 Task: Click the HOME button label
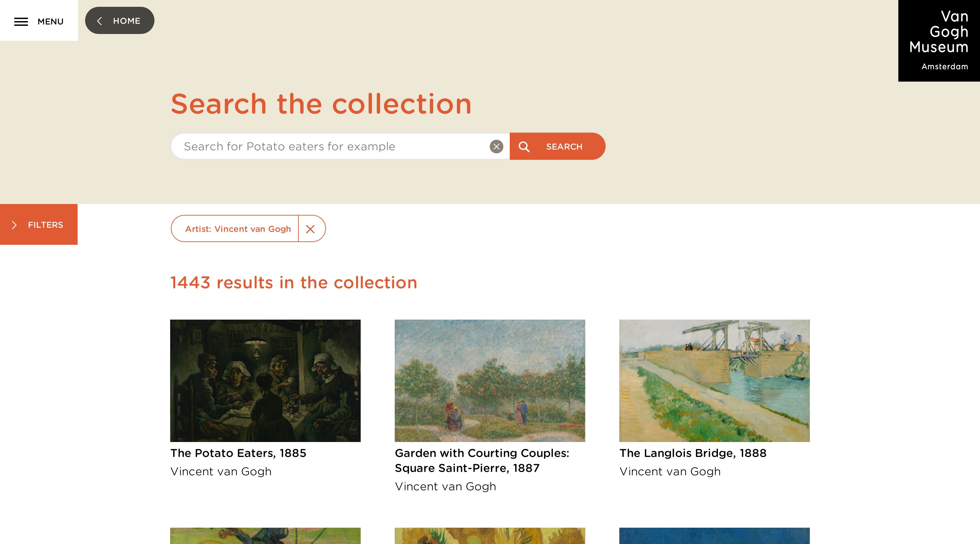(126, 21)
